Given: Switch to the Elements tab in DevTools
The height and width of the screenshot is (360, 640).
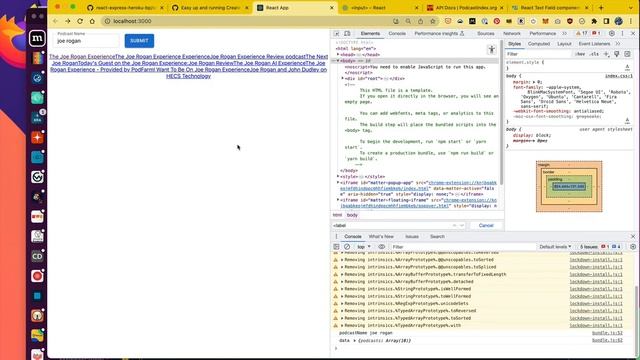Looking at the screenshot, I should [x=370, y=33].
